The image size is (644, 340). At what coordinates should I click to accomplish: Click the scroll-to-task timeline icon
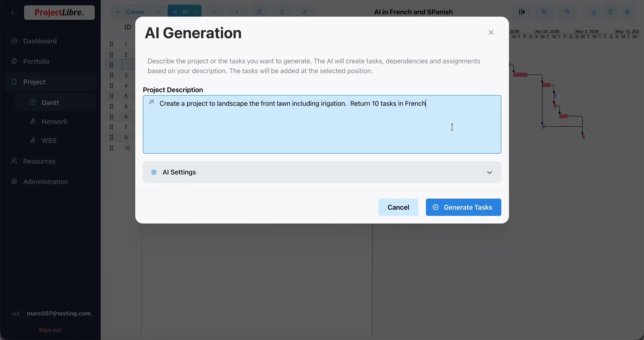tap(522, 12)
